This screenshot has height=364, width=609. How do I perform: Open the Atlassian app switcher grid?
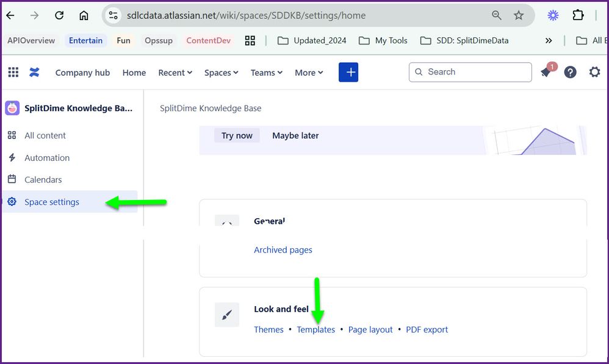[x=13, y=72]
